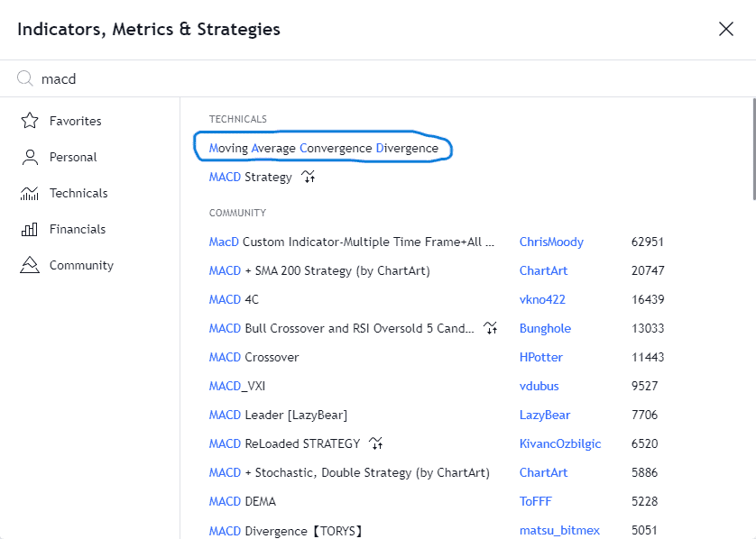The height and width of the screenshot is (539, 756).
Task: Open author vdubus's profile
Action: pos(539,386)
